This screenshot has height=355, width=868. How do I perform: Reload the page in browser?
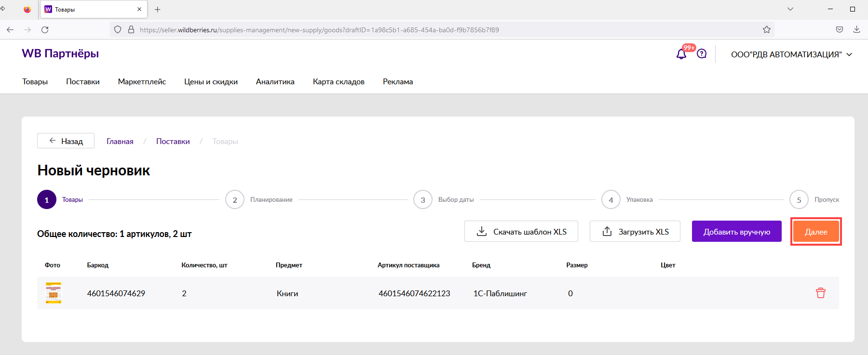click(x=45, y=30)
